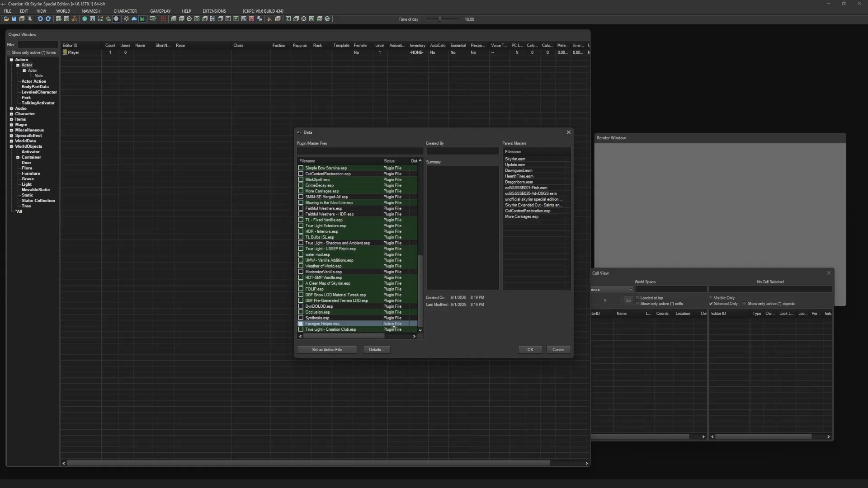Collapse the WorldObjects tree node
Screen dimensions: 868x488
[x=11, y=146]
